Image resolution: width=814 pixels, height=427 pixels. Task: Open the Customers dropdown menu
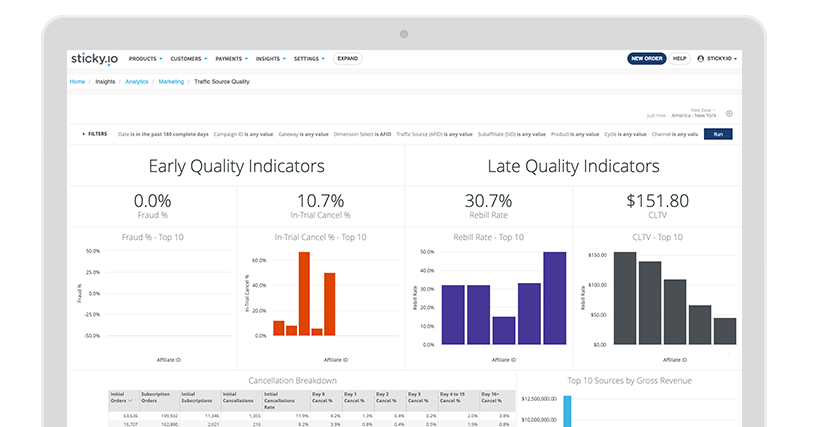(x=187, y=59)
